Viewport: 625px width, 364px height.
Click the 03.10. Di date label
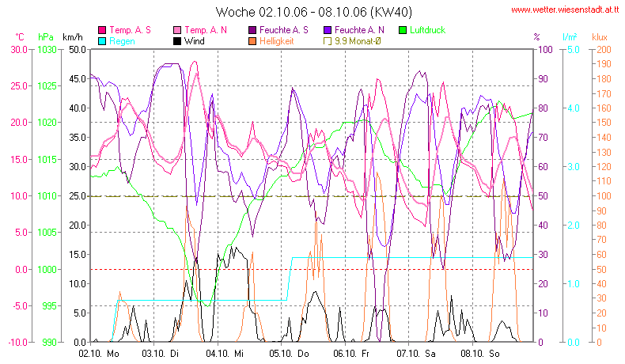click(161, 354)
